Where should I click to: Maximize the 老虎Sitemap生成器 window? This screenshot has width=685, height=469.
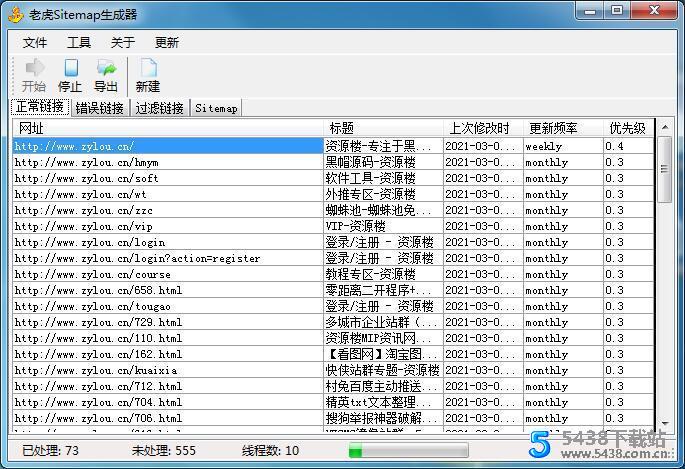pyautogui.click(x=617, y=10)
